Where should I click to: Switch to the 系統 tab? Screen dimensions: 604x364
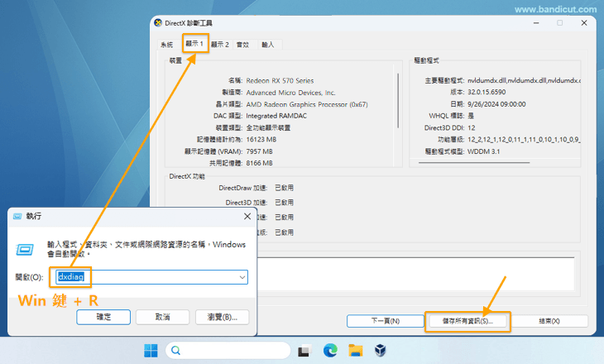[167, 45]
